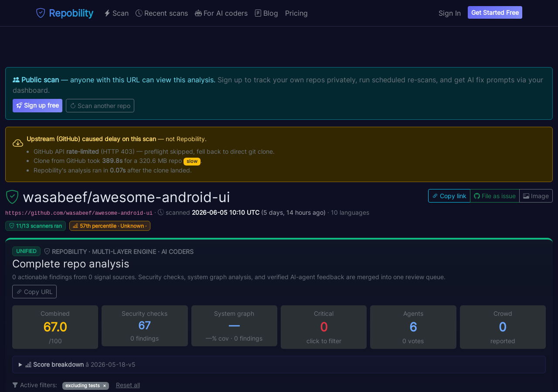Click the green shield beside repo title
This screenshot has width=558, height=392.
tap(12, 197)
